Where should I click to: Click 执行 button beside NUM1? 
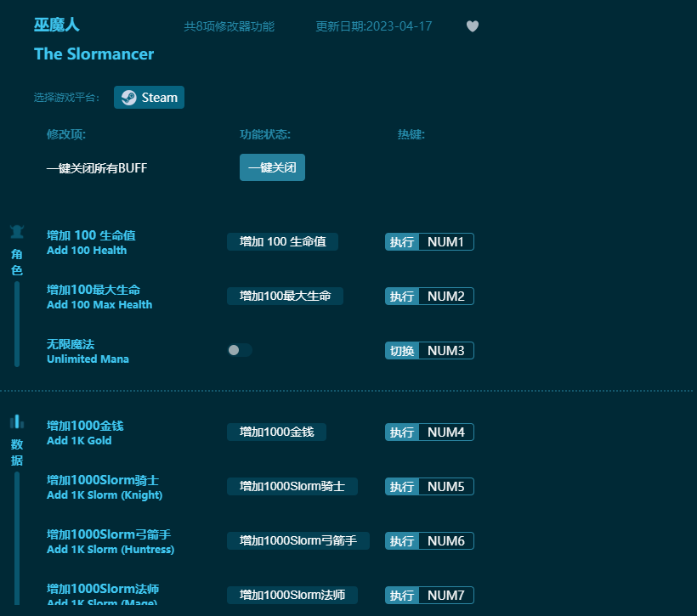[402, 242]
